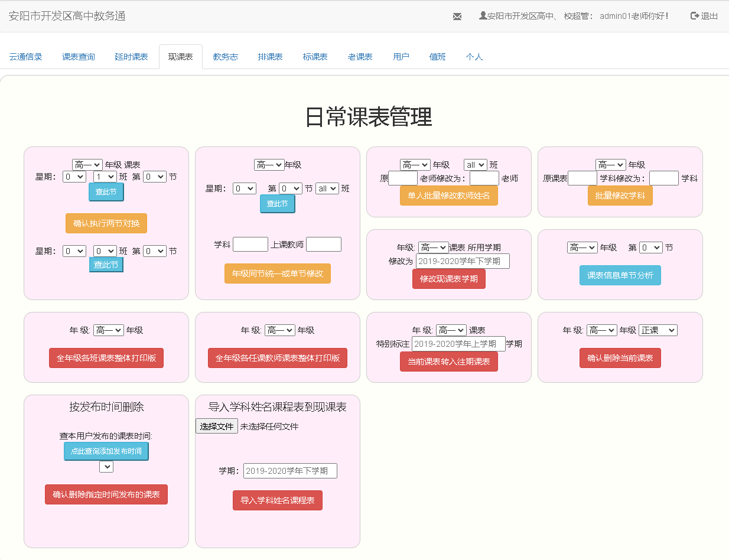Image resolution: width=729 pixels, height=560 pixels.
Task: Click the 上课教师 input field
Action: (x=324, y=244)
